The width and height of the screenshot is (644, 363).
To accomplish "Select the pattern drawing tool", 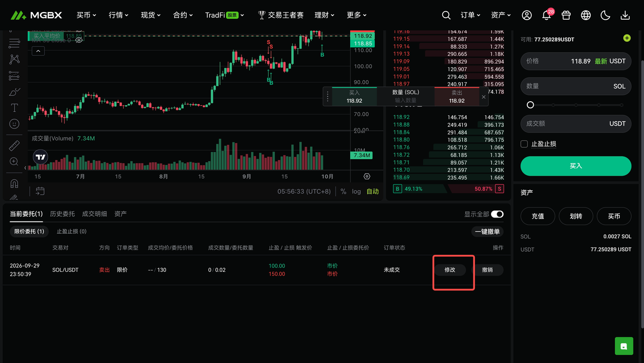I will pyautogui.click(x=15, y=59).
